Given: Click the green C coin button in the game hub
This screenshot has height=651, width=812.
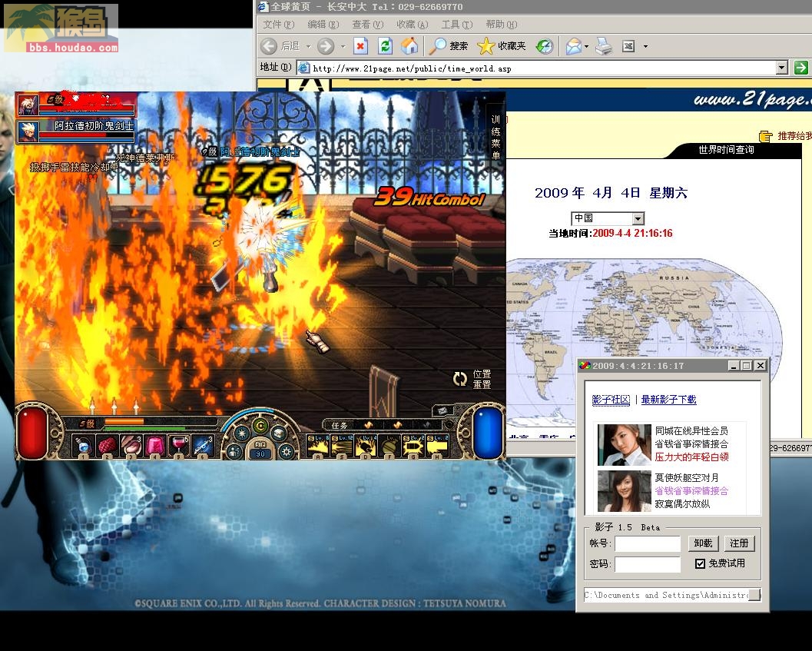Looking at the screenshot, I should (x=260, y=426).
